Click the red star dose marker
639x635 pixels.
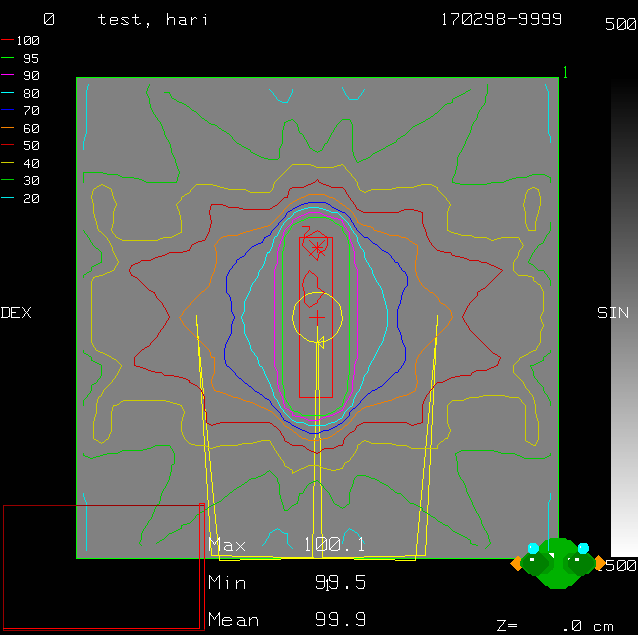point(317,247)
